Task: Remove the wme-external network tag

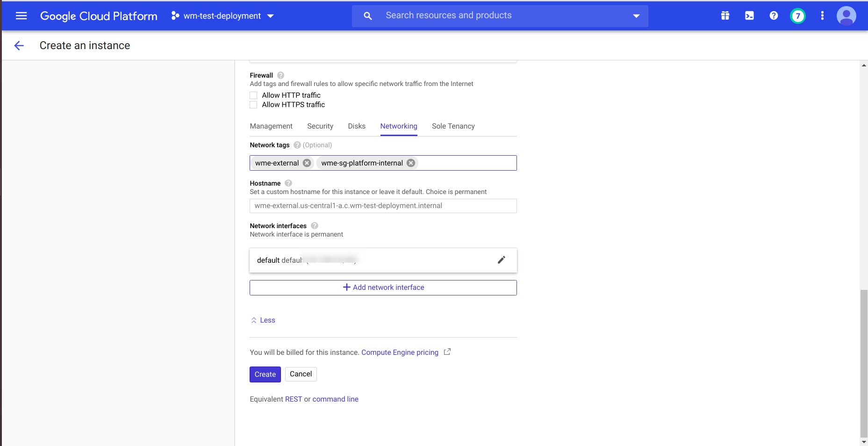Action: click(307, 163)
